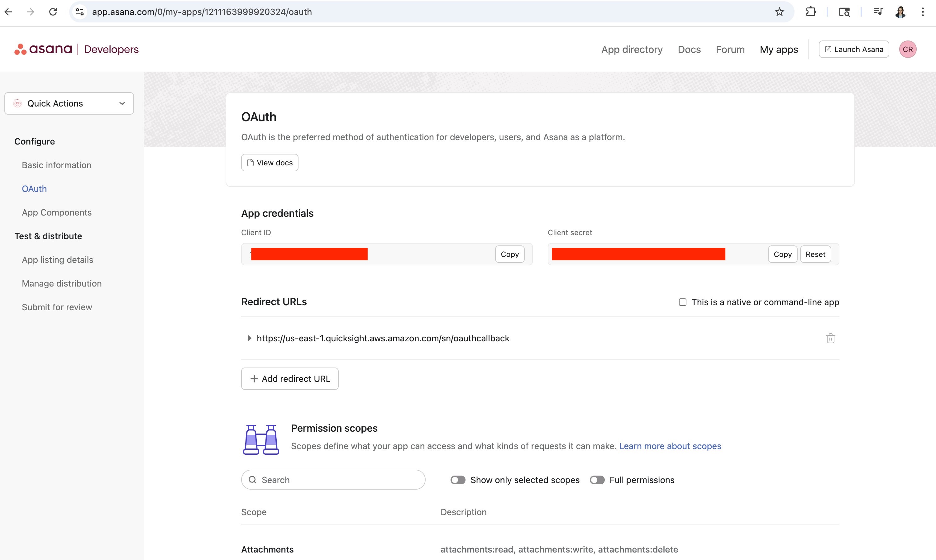Copy the Client ID
The image size is (936, 560).
pyautogui.click(x=509, y=254)
